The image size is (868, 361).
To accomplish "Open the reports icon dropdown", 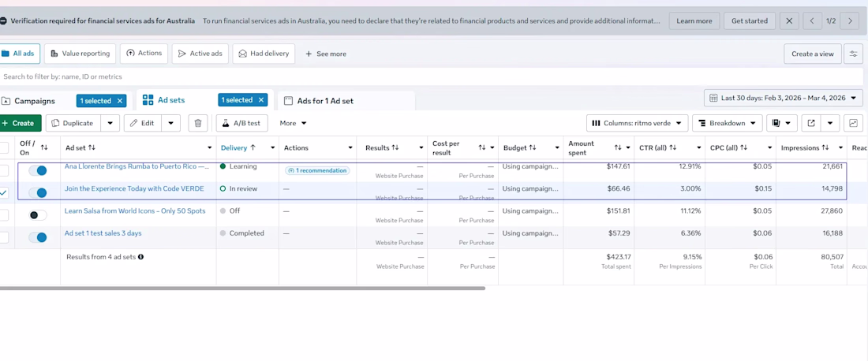I will (781, 123).
